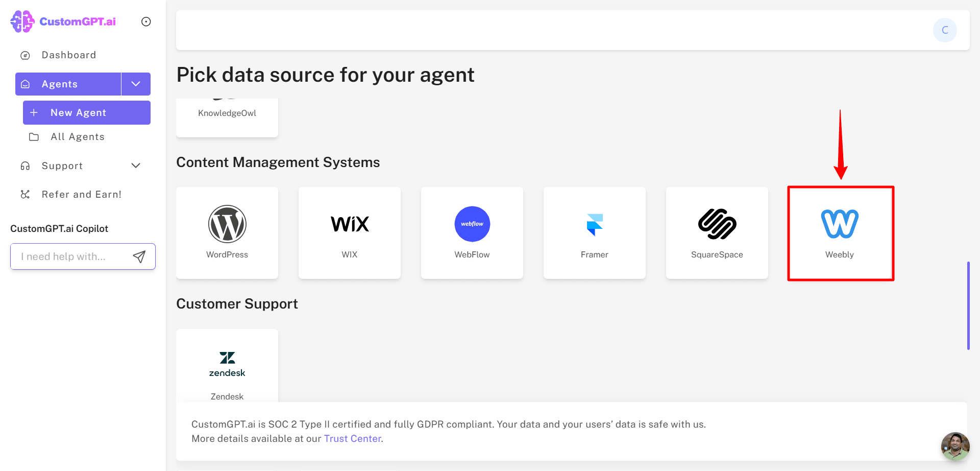This screenshot has width=980, height=471.
Task: Open the Dashboard menu item
Action: click(68, 55)
